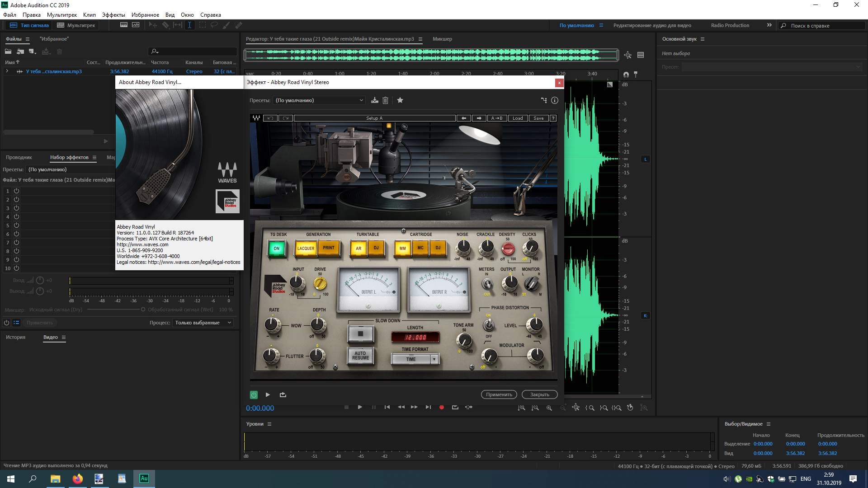Viewport: 868px width, 488px height.
Task: Open the Process dropdown 'Только выбранные'
Action: [203, 323]
